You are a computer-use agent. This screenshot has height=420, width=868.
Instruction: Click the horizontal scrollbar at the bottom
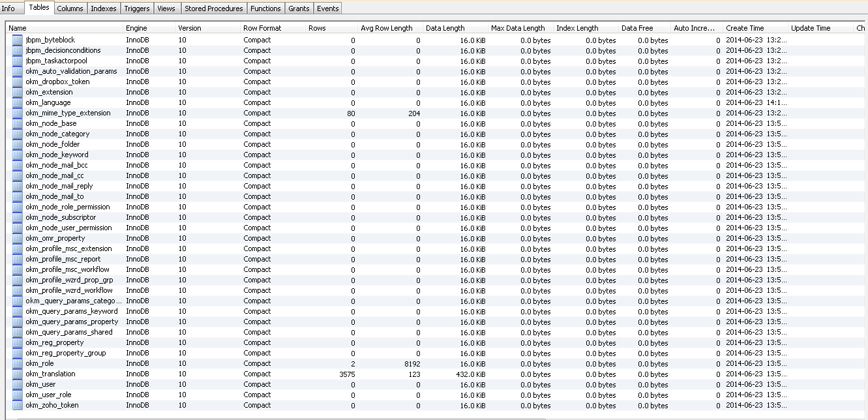click(x=280, y=418)
